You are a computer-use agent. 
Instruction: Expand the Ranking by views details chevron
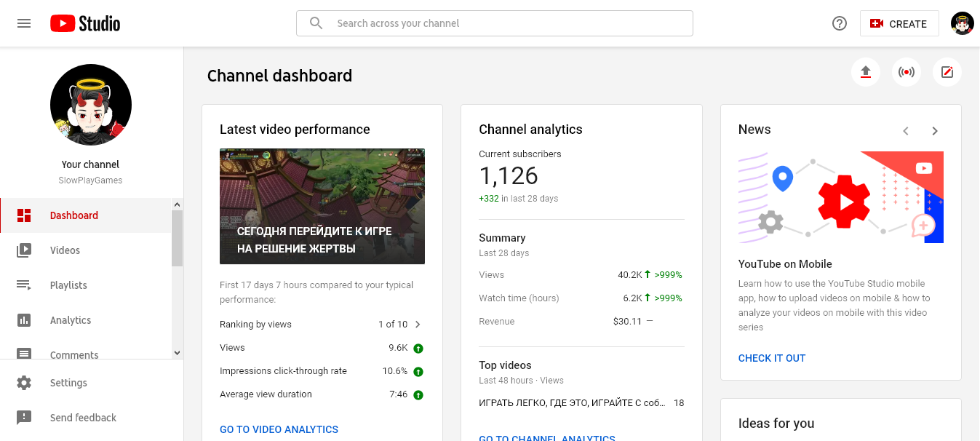click(x=418, y=324)
